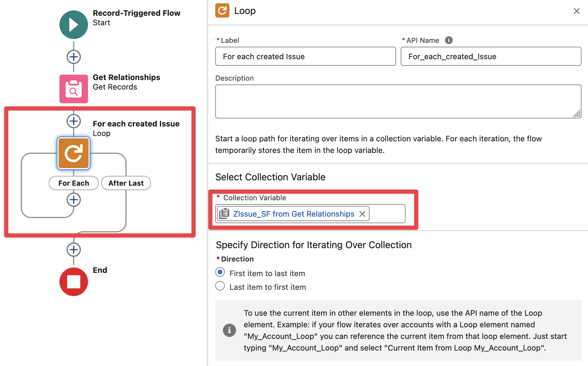Click the For Each path label
This screenshot has width=588, height=366.
pyautogui.click(x=73, y=183)
